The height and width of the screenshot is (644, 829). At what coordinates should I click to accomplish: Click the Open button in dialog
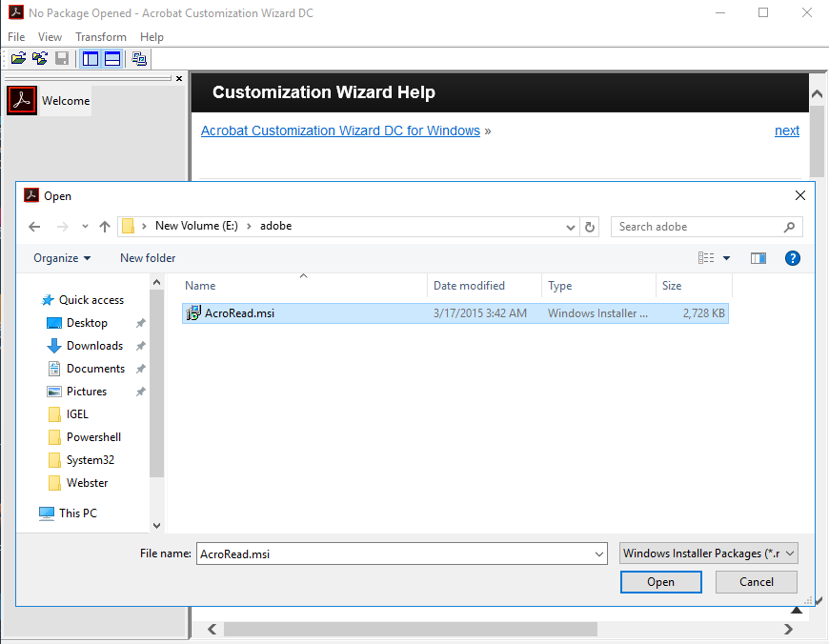[660, 582]
